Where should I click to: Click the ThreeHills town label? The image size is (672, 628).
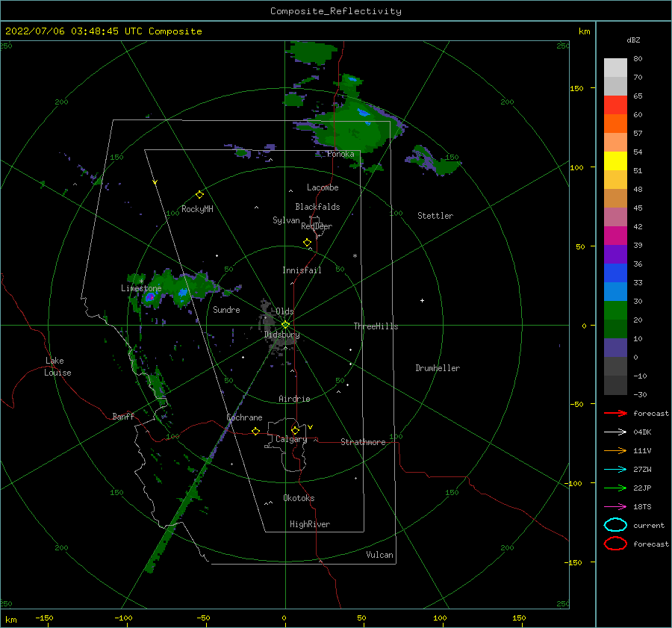point(376,326)
